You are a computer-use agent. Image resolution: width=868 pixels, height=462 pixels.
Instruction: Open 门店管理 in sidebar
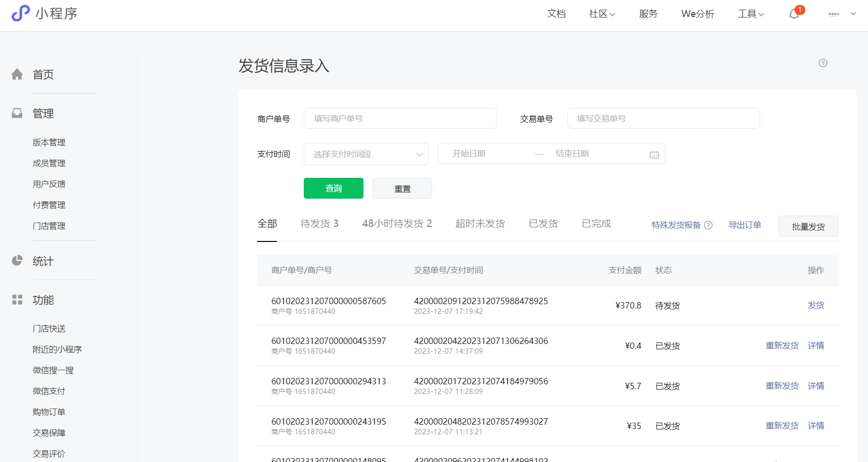(x=49, y=226)
